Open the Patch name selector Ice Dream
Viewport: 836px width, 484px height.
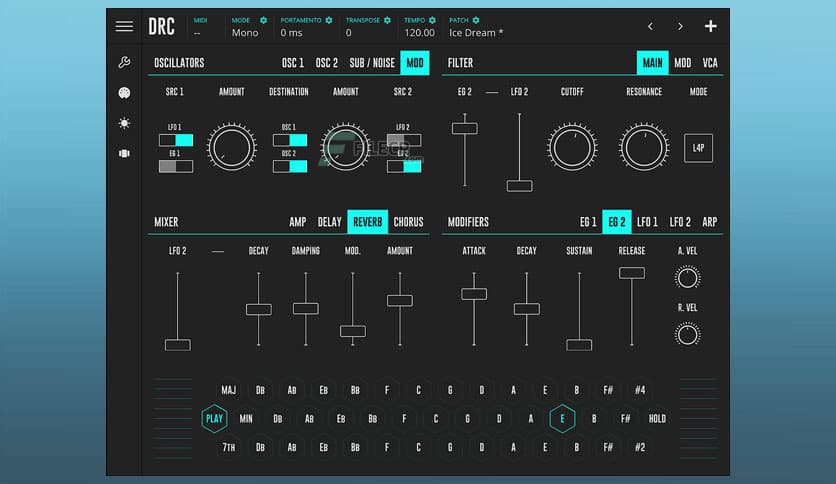pyautogui.click(x=476, y=33)
